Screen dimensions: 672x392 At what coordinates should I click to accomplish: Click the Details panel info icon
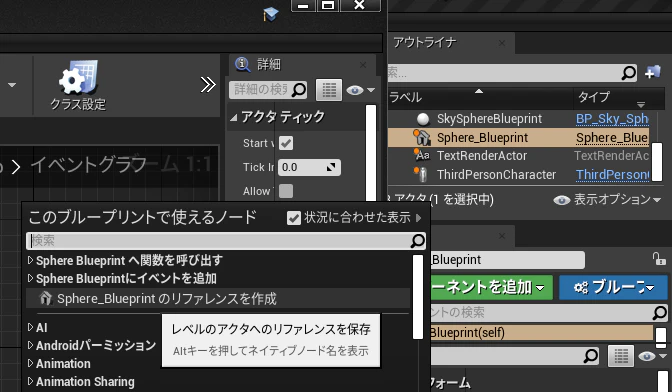243,64
